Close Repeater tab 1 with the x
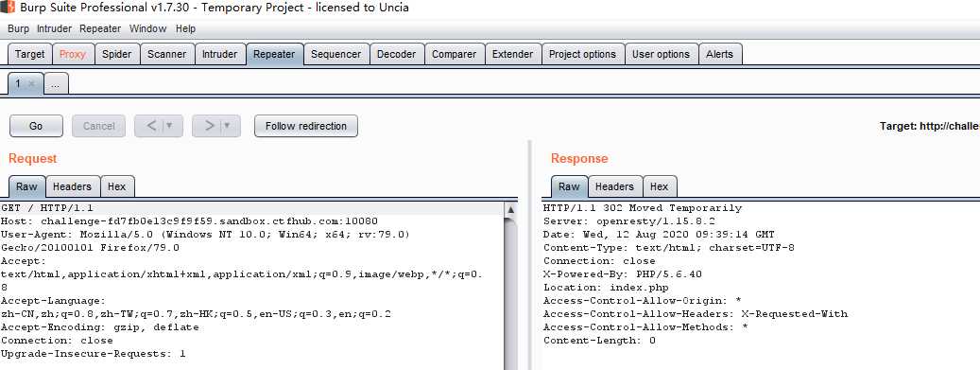The width and height of the screenshot is (980, 370). (32, 84)
